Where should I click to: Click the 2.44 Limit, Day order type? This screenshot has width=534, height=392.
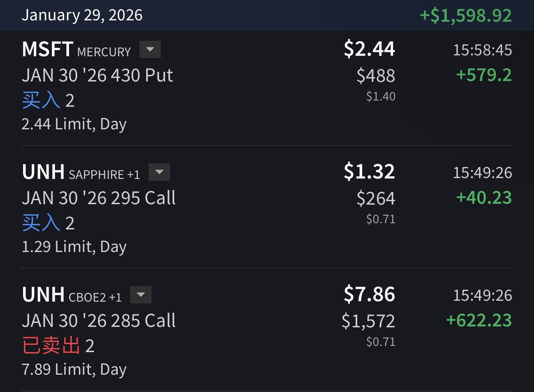[74, 124]
